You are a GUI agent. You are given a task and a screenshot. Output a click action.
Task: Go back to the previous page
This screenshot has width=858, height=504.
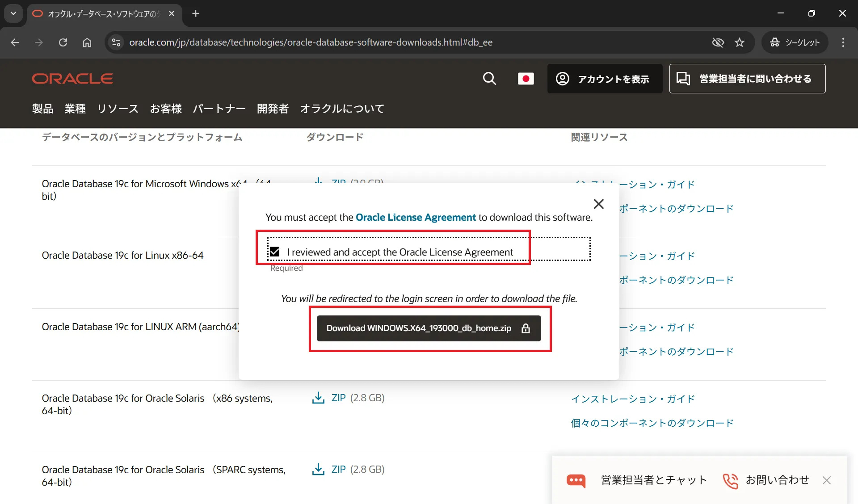[15, 42]
